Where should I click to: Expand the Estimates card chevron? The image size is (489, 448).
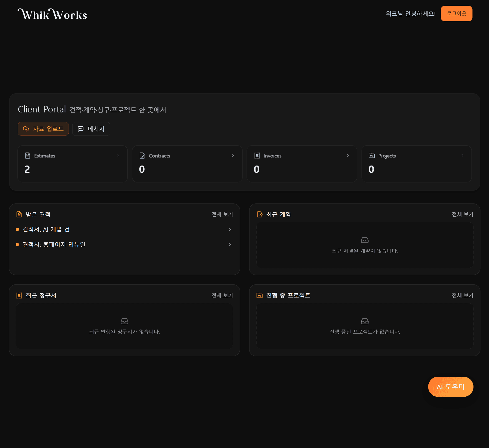[x=118, y=156]
